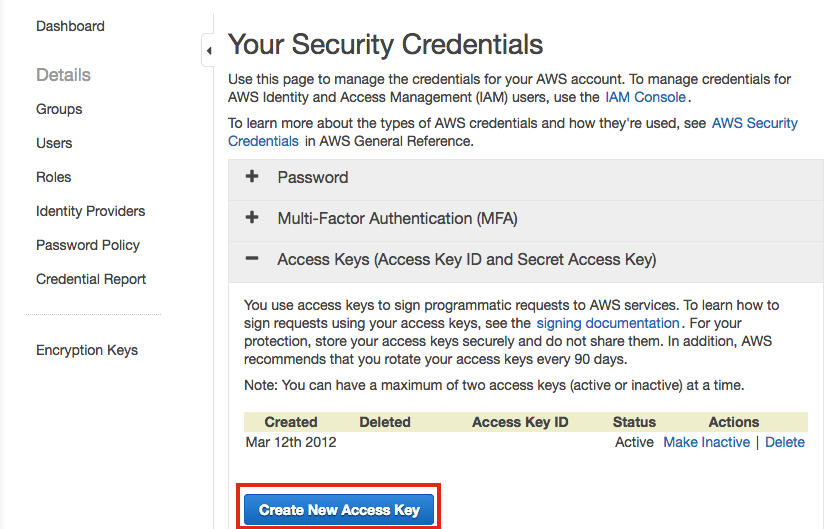Click the IAM Console link
The image size is (831, 529).
point(645,97)
